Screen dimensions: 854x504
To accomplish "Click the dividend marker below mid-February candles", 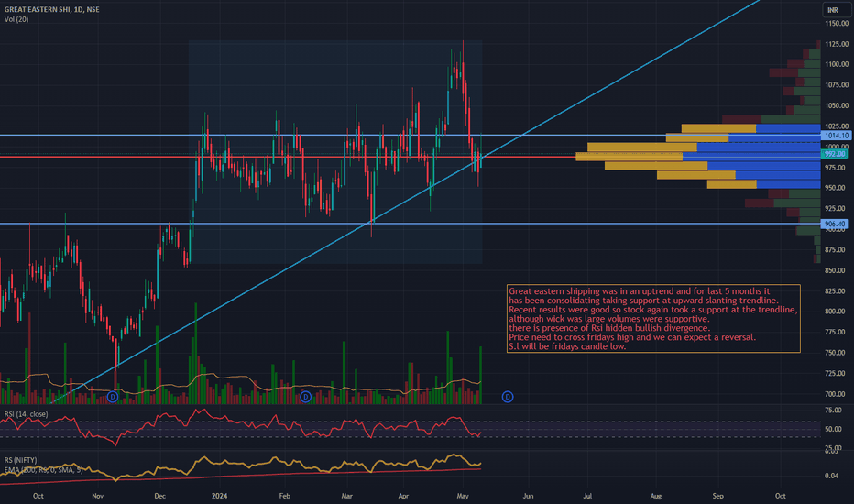I will [x=305, y=397].
